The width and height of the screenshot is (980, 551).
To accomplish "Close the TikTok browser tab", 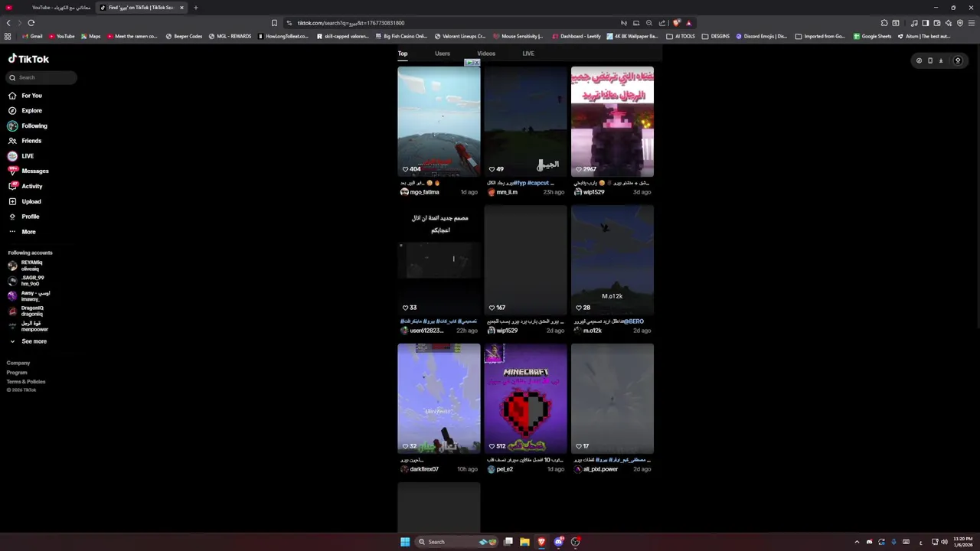I will [x=181, y=8].
